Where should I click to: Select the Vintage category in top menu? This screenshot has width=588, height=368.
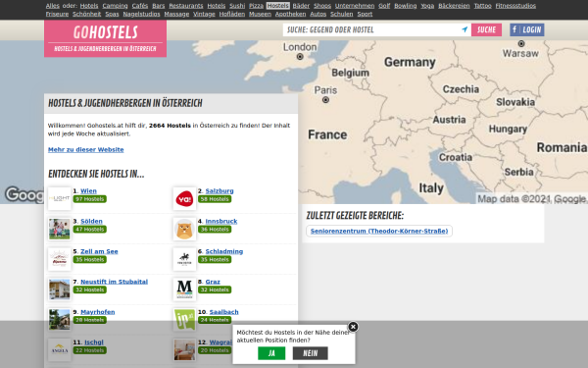204,14
